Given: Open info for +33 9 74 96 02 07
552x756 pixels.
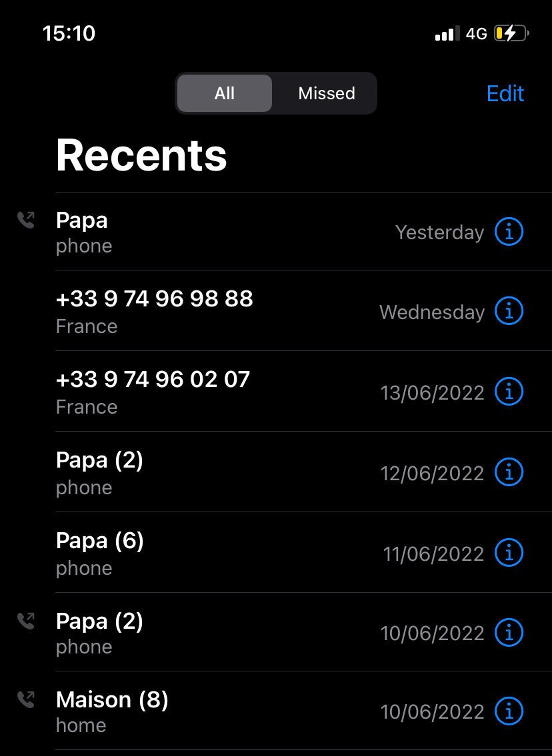Looking at the screenshot, I should tap(509, 391).
